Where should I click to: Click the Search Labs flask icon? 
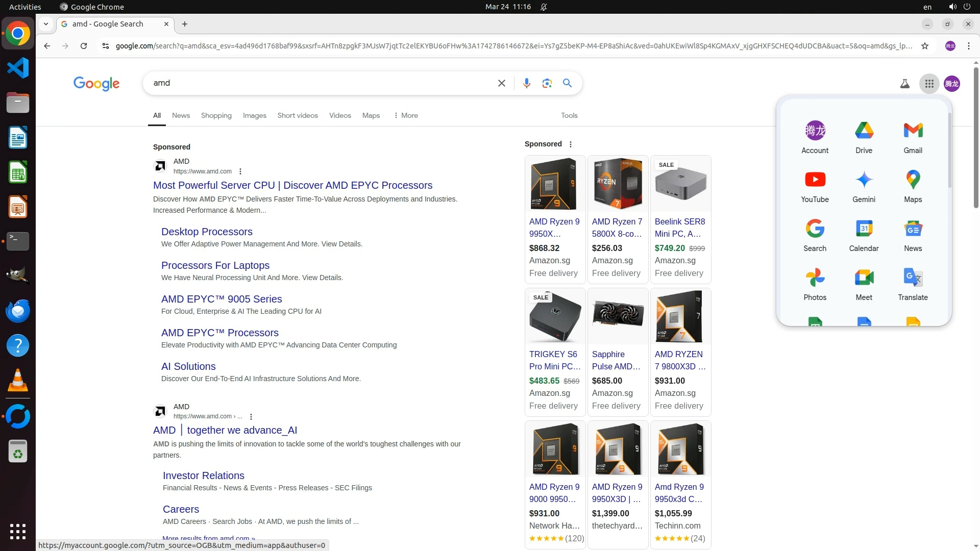[904, 84]
